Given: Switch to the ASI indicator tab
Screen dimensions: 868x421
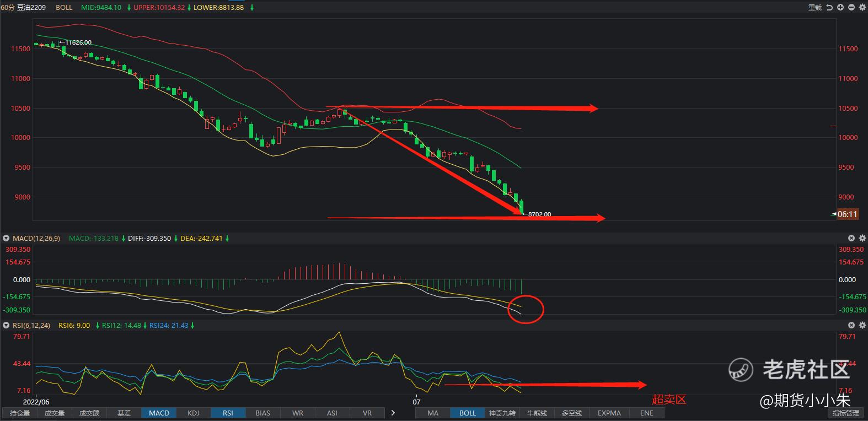Looking at the screenshot, I should [332, 413].
